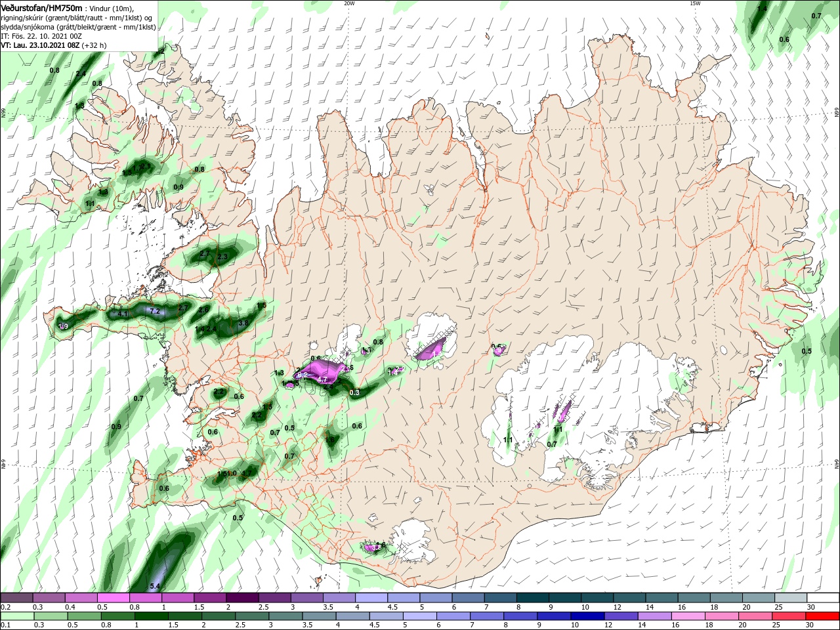The width and height of the screenshot is (840, 630).
Task: Click the '15W' longitude label
Action: (x=695, y=3)
